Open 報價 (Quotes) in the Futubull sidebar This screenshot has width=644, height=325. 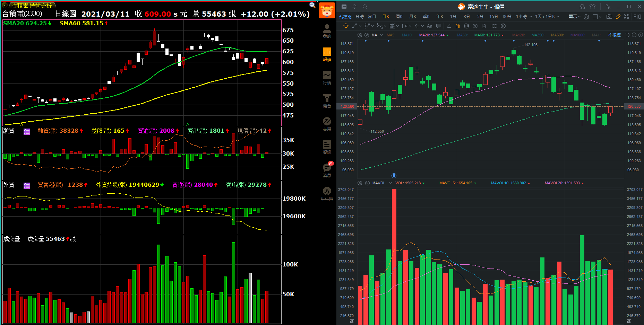click(x=327, y=54)
